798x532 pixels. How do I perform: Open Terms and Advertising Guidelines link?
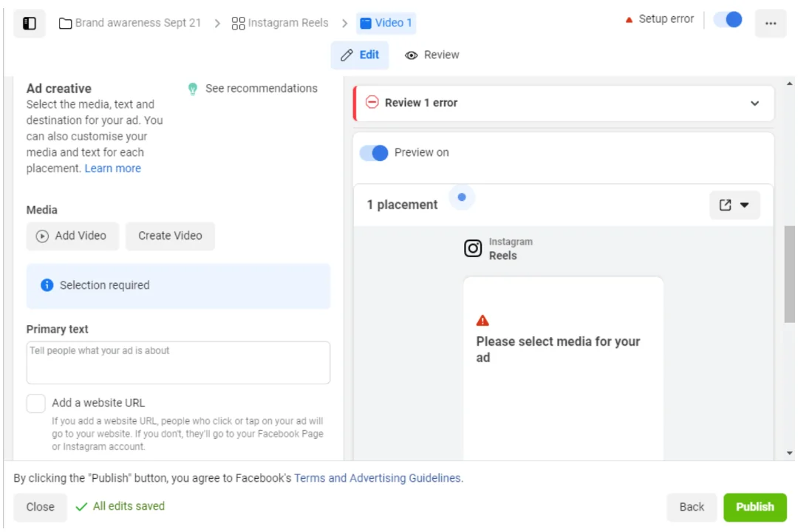coord(378,478)
